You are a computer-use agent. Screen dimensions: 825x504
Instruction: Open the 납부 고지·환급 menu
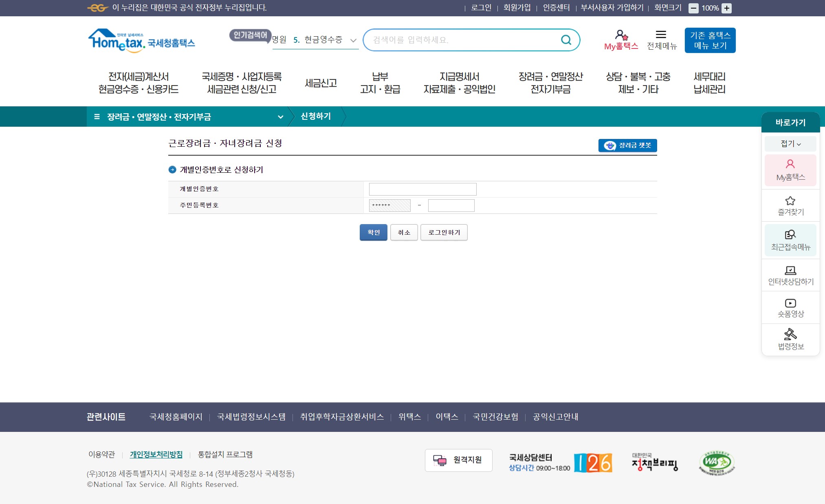pyautogui.click(x=380, y=83)
